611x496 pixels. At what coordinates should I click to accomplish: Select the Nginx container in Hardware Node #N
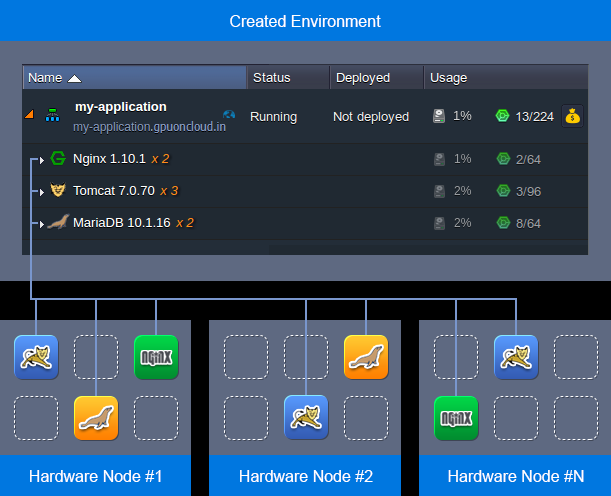tap(456, 417)
